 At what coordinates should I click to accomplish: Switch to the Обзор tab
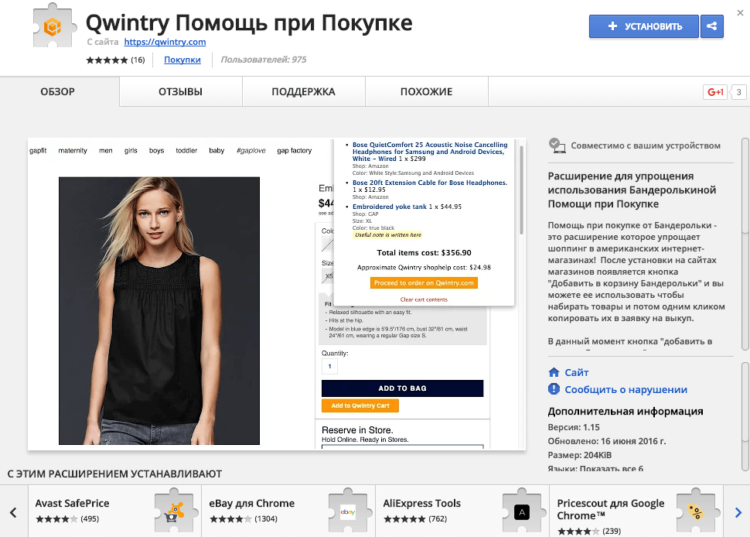[x=57, y=91]
